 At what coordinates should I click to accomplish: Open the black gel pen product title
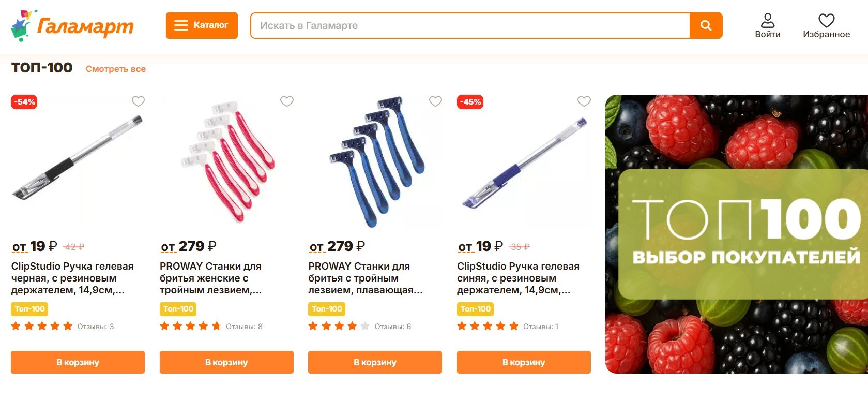coord(72,278)
